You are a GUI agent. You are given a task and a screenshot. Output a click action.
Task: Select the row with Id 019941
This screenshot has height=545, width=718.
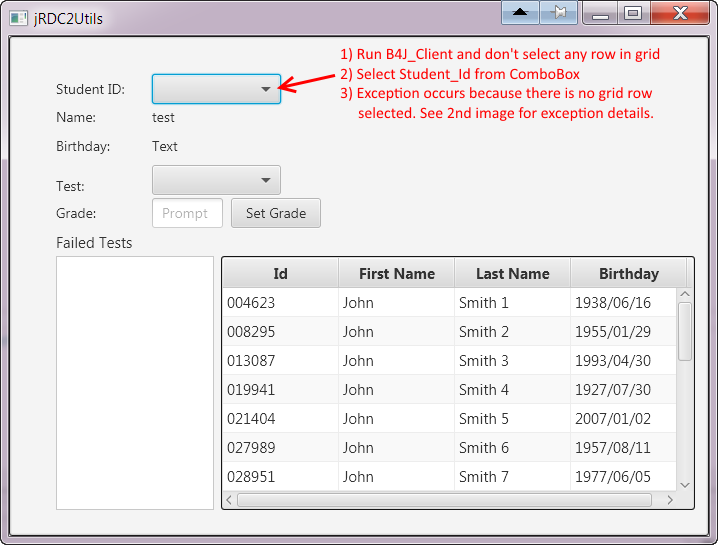[x=449, y=389]
